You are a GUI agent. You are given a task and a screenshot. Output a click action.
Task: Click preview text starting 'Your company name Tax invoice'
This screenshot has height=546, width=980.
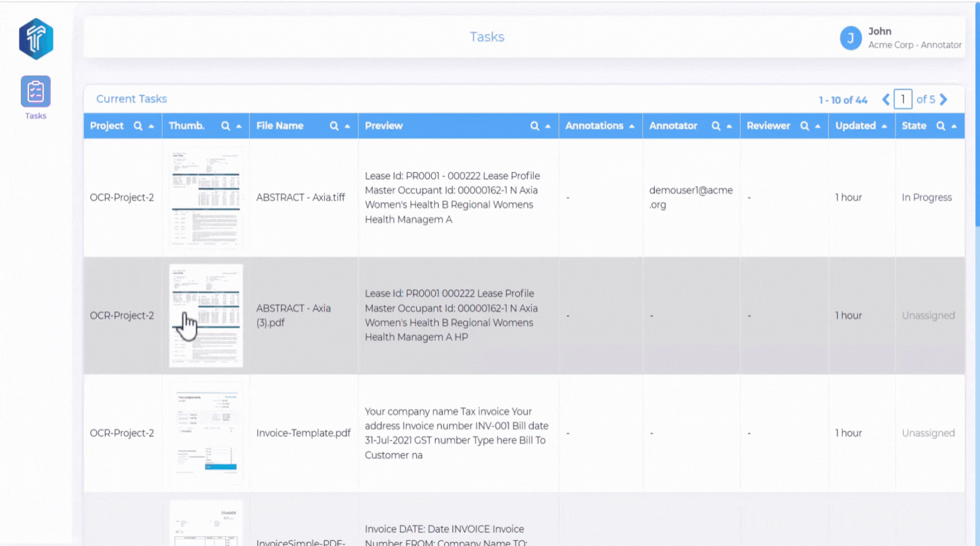457,433
